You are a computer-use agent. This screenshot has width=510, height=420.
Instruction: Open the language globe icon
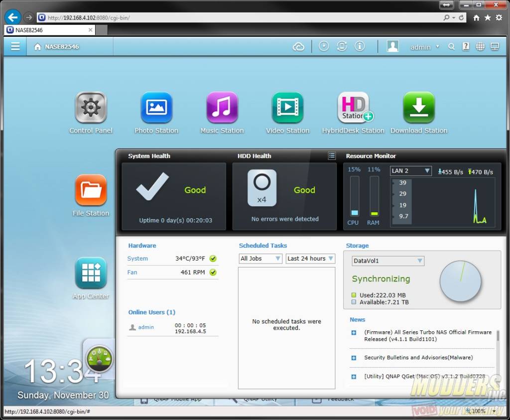coord(480,47)
